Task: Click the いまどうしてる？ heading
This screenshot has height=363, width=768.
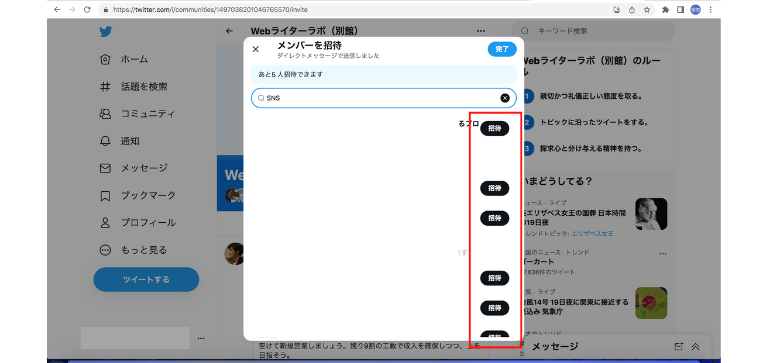Action: tap(558, 181)
